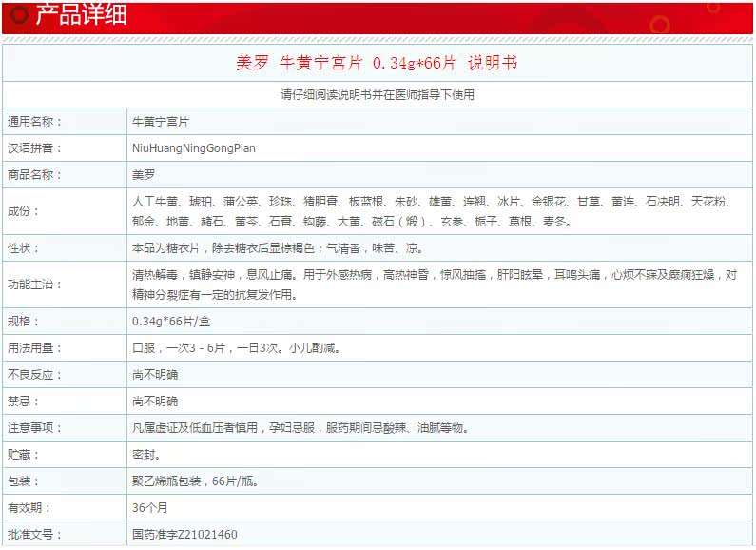
Task: Select 尚不明确 in the 不良反应 row
Action: (x=155, y=374)
